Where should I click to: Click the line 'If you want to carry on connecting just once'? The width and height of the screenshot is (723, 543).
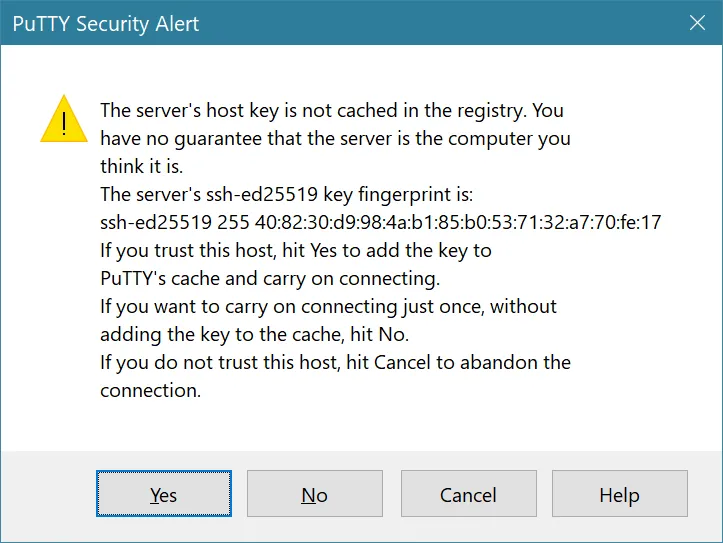328,307
